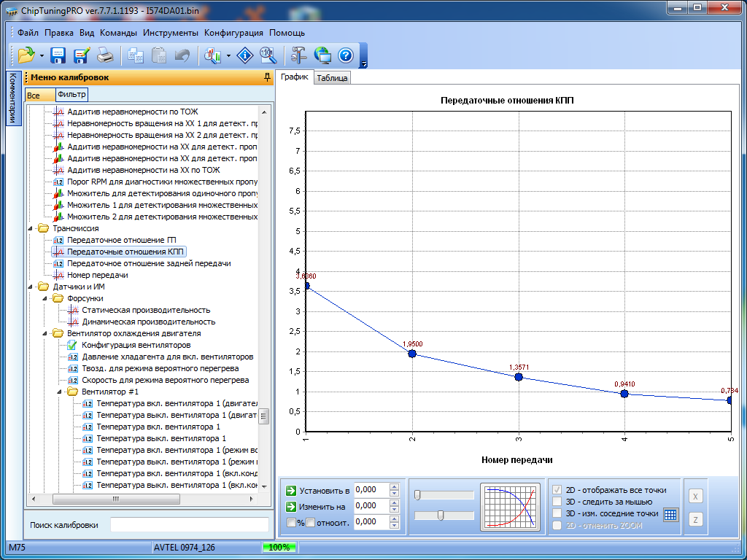Click the green arrow 'Установить в' button
This screenshot has height=560, width=747.
(x=292, y=490)
